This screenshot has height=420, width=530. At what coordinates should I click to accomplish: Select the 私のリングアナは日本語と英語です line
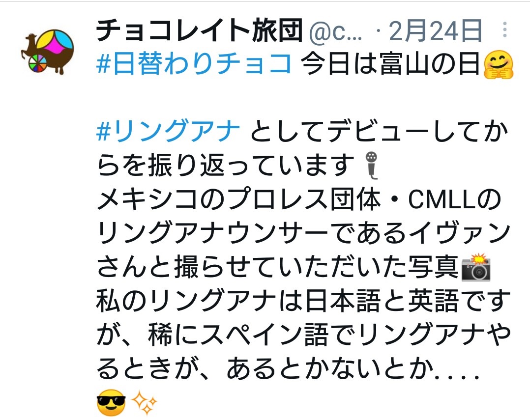click(303, 301)
